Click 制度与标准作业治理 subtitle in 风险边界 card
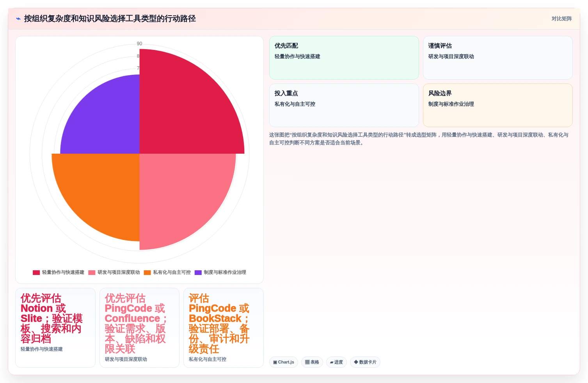 (451, 104)
